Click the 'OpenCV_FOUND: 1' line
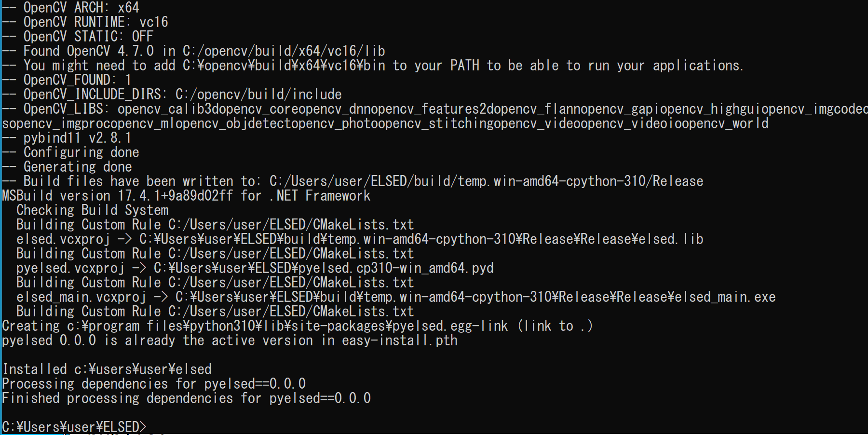Viewport: 868px width, 435px height. click(x=67, y=80)
